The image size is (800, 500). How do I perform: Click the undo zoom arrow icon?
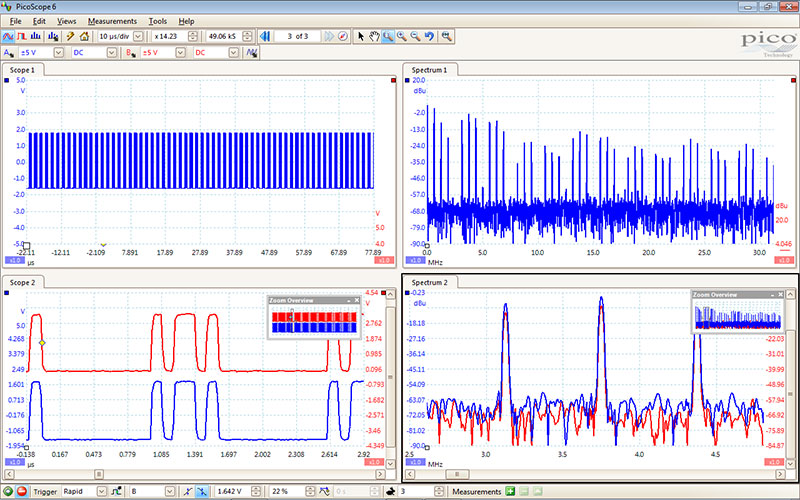430,36
